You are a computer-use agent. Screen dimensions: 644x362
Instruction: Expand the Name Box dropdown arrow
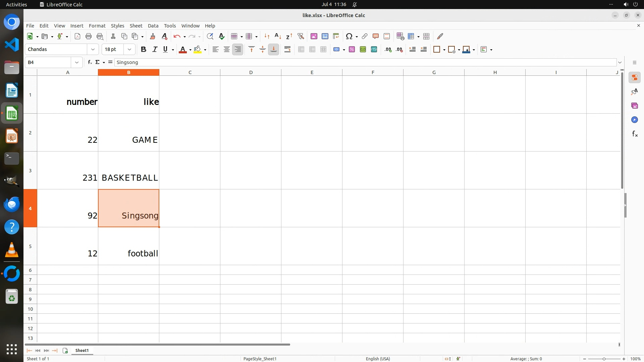point(77,62)
